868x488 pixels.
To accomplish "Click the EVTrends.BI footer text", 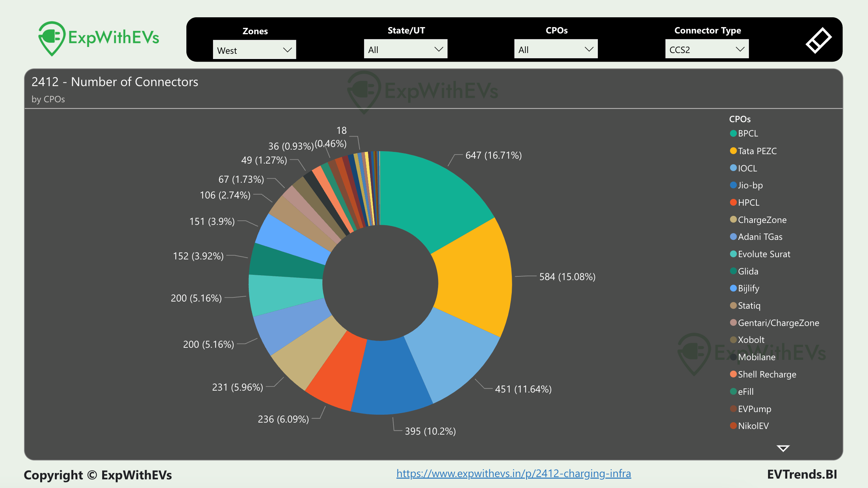I will [x=802, y=474].
